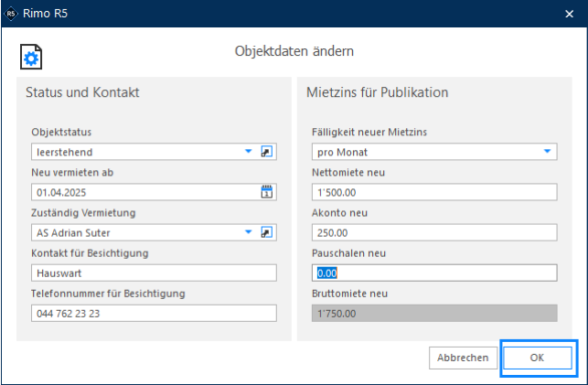Click the 'Bruttomiete neu' label
Image resolution: width=588 pixels, height=385 pixels.
pyautogui.click(x=350, y=294)
